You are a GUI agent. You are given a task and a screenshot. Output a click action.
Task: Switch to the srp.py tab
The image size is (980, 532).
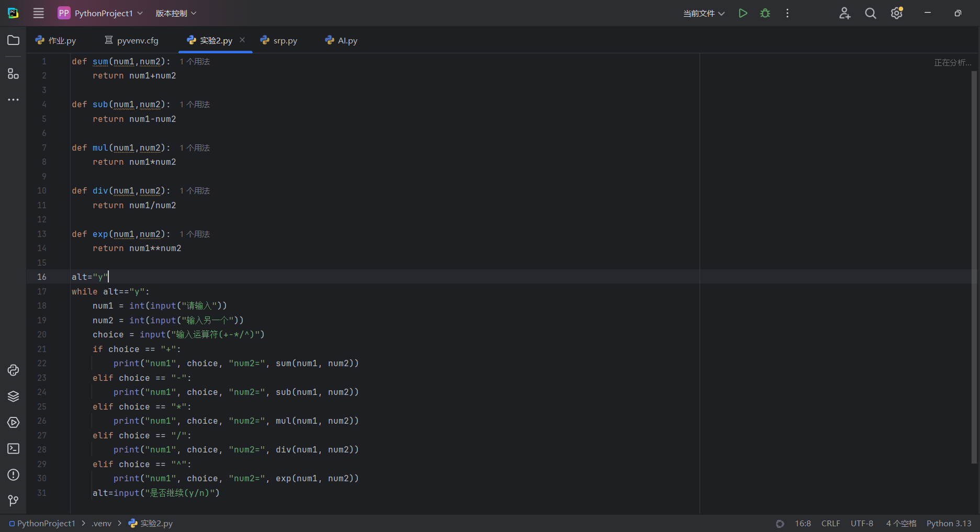tap(279, 40)
